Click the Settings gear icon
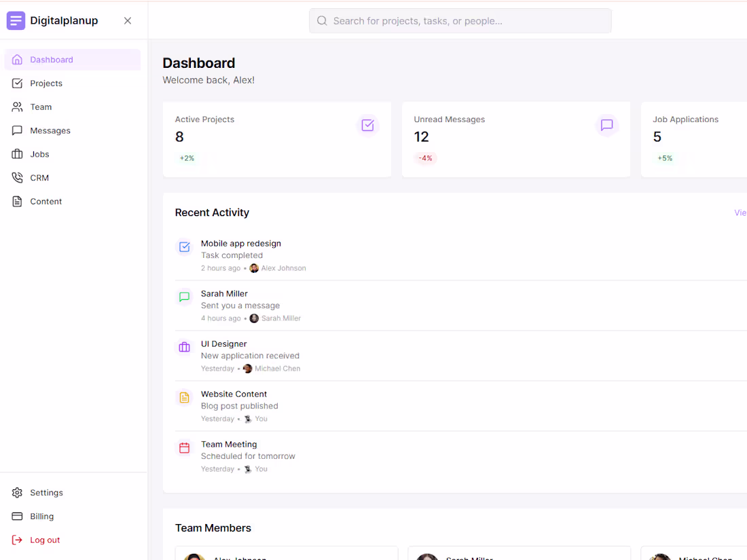The width and height of the screenshot is (747, 560). [17, 492]
